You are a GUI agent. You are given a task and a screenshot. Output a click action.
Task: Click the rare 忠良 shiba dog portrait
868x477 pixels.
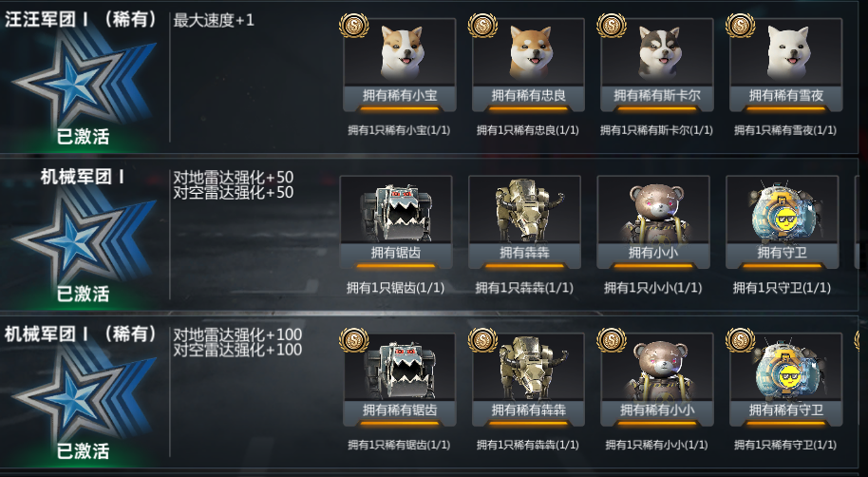point(529,52)
